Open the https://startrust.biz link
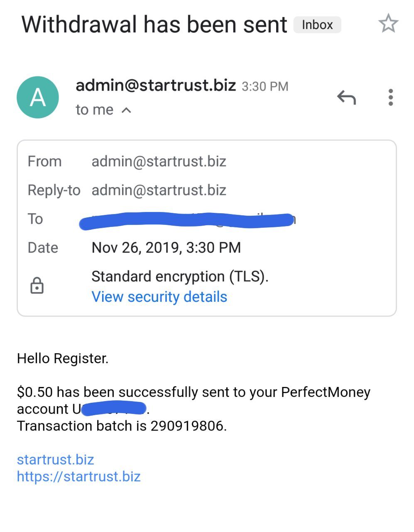 (x=78, y=476)
